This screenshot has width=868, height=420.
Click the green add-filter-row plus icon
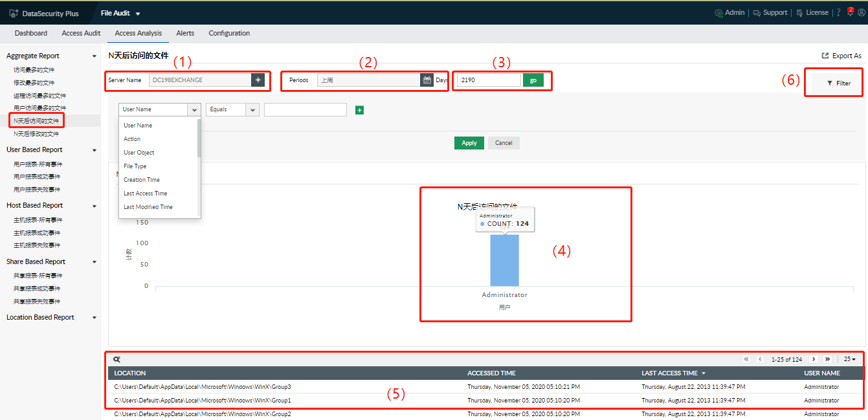[360, 110]
